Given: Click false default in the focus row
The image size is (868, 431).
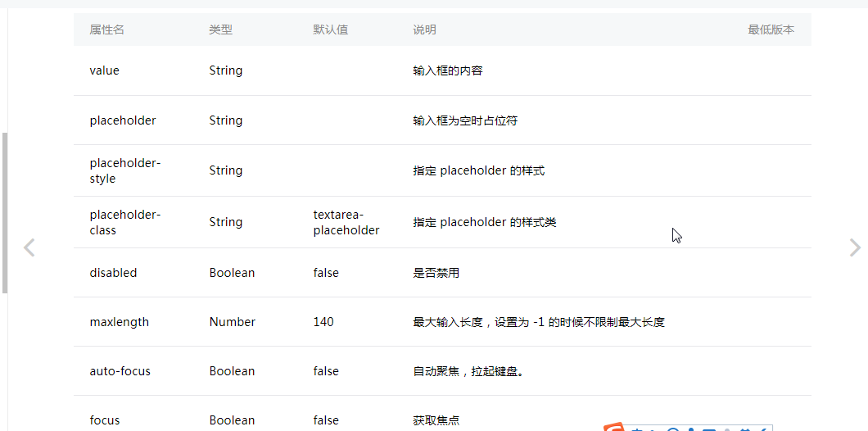Looking at the screenshot, I should click(x=326, y=420).
